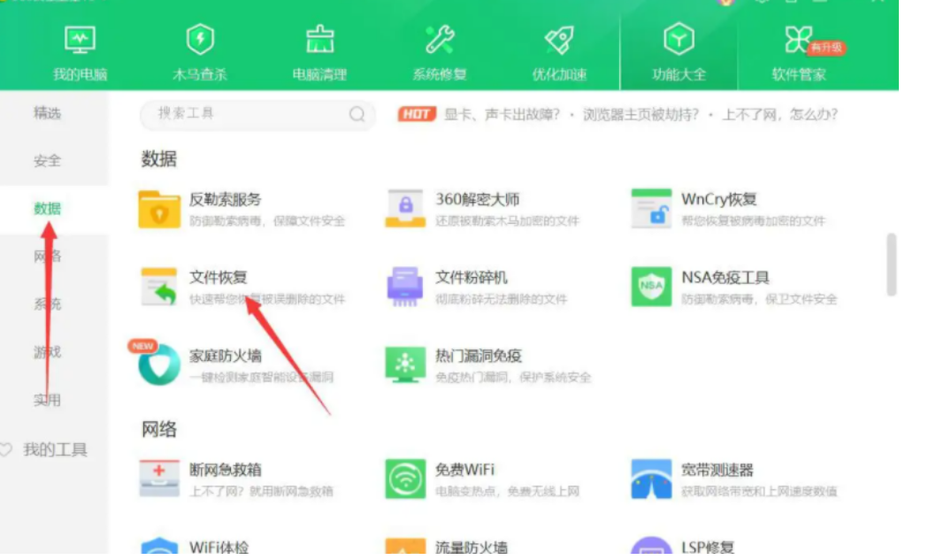The height and width of the screenshot is (560, 936).
Task: Click 家庭防火墙 title text
Action: click(225, 356)
